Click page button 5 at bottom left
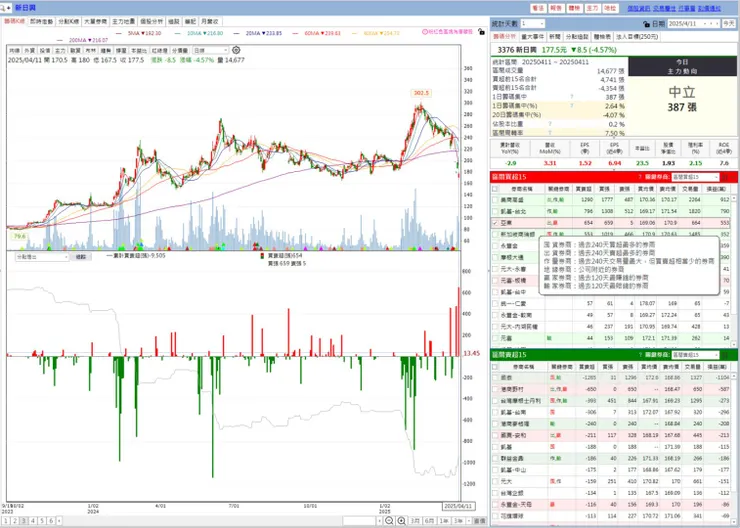Image resolution: width=740 pixels, height=528 pixels. point(42,521)
